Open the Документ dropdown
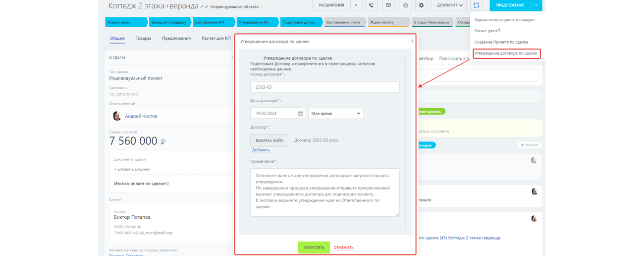644x256 pixels. point(449,5)
